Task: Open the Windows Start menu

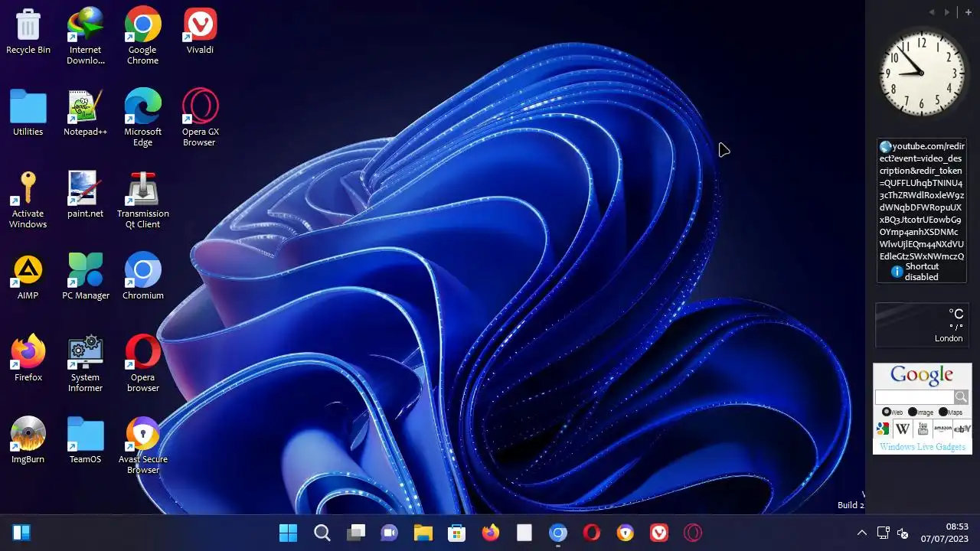Action: click(289, 533)
